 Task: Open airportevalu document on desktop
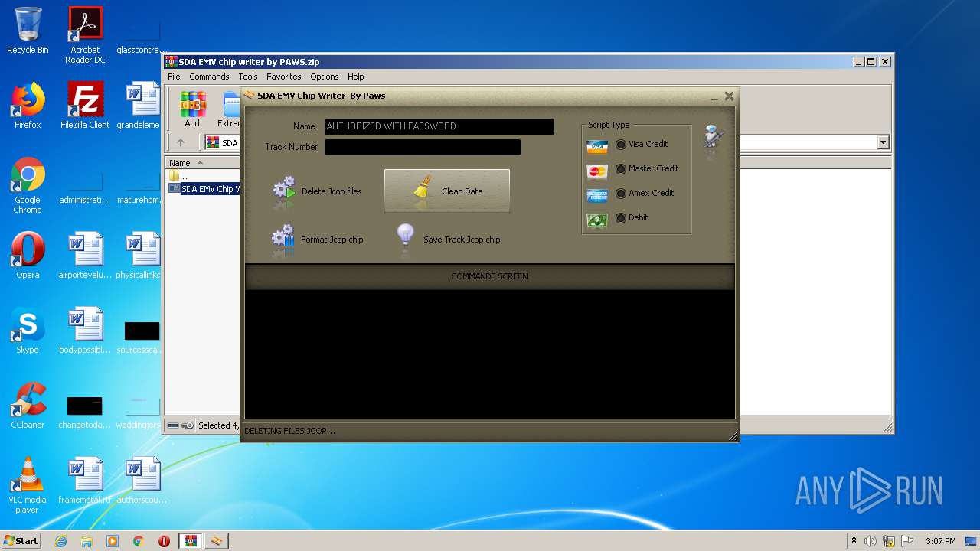tap(85, 256)
